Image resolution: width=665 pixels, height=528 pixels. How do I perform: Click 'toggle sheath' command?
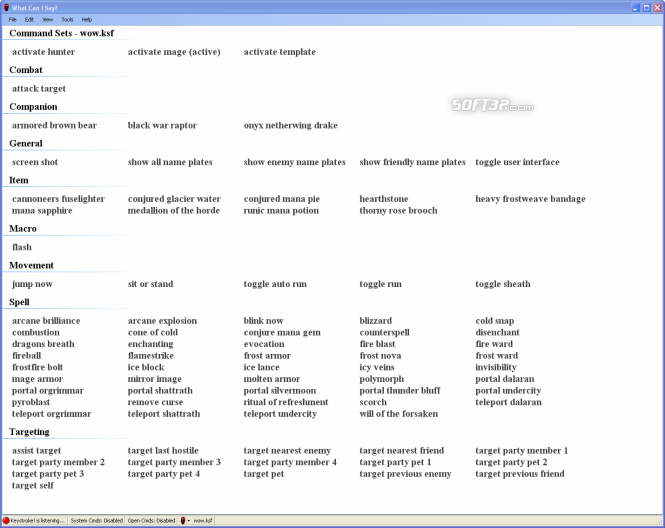tap(503, 284)
